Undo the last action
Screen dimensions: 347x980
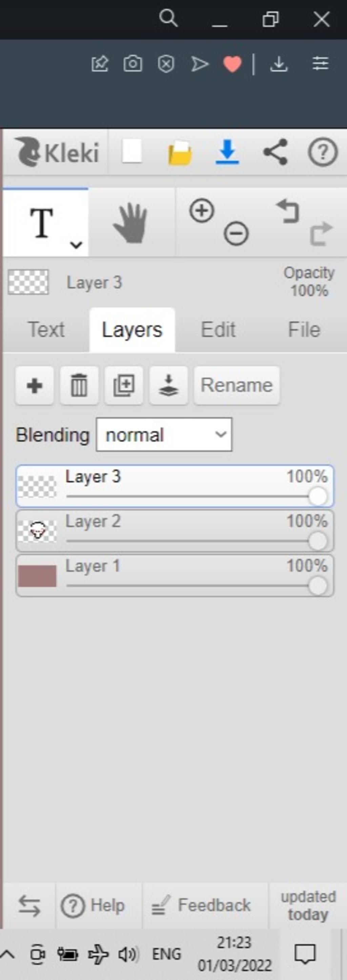click(288, 211)
